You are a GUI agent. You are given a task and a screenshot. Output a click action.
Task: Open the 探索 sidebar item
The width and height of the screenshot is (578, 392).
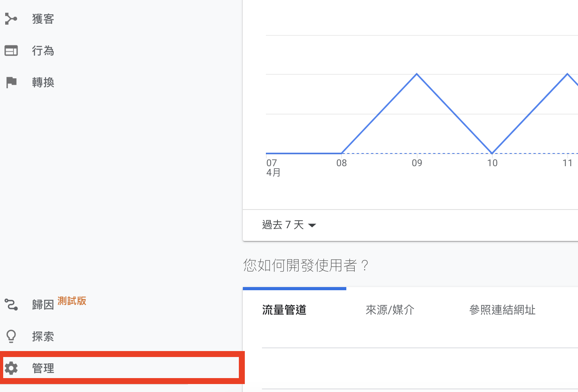click(x=43, y=337)
